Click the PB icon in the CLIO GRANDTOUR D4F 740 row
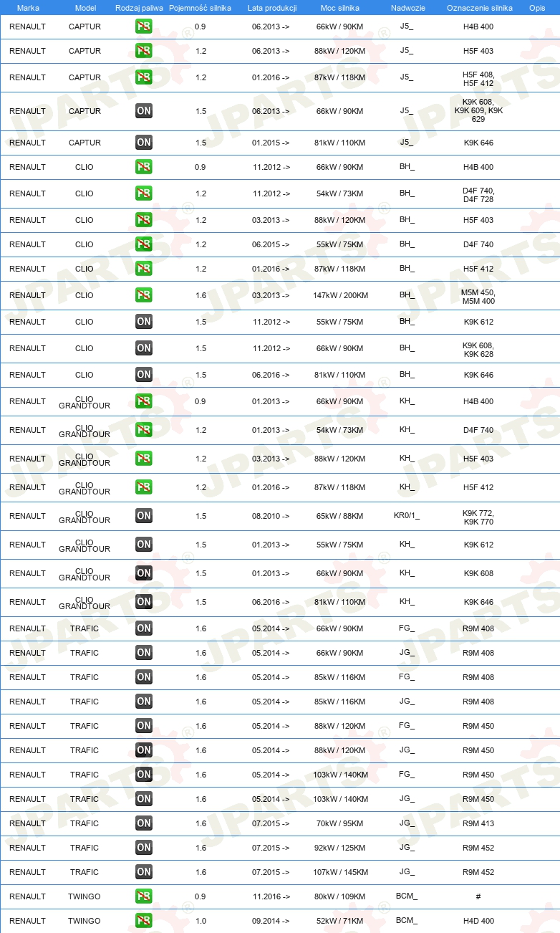The width and height of the screenshot is (560, 933). (144, 430)
